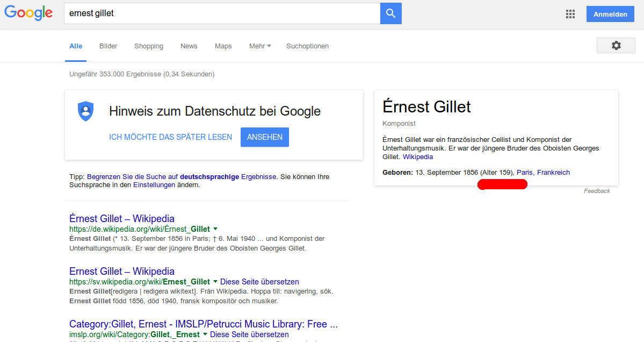This screenshot has height=342, width=644.
Task: Click the Érnest Gillet knowledge panel title
Action: [426, 107]
